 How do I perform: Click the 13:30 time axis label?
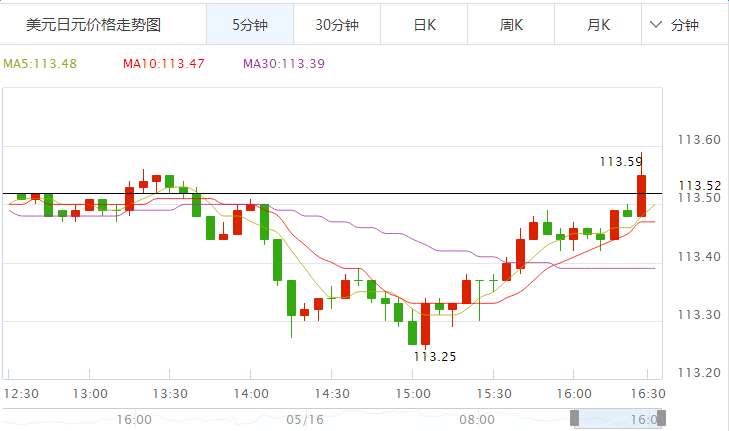point(170,394)
